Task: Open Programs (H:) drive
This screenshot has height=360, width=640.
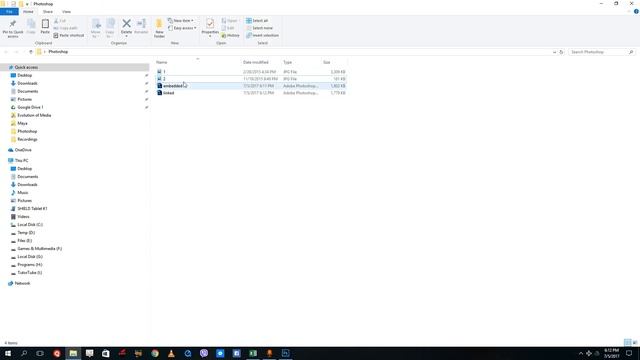Action: (29, 265)
